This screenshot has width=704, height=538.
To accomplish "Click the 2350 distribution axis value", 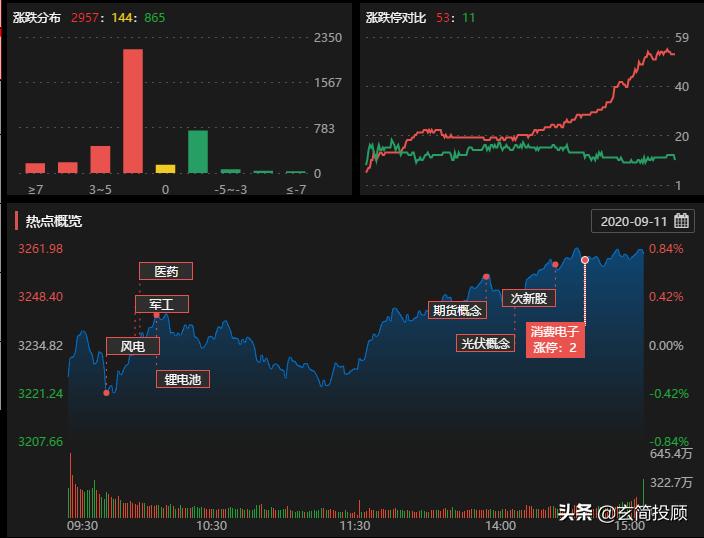I will tap(328, 38).
